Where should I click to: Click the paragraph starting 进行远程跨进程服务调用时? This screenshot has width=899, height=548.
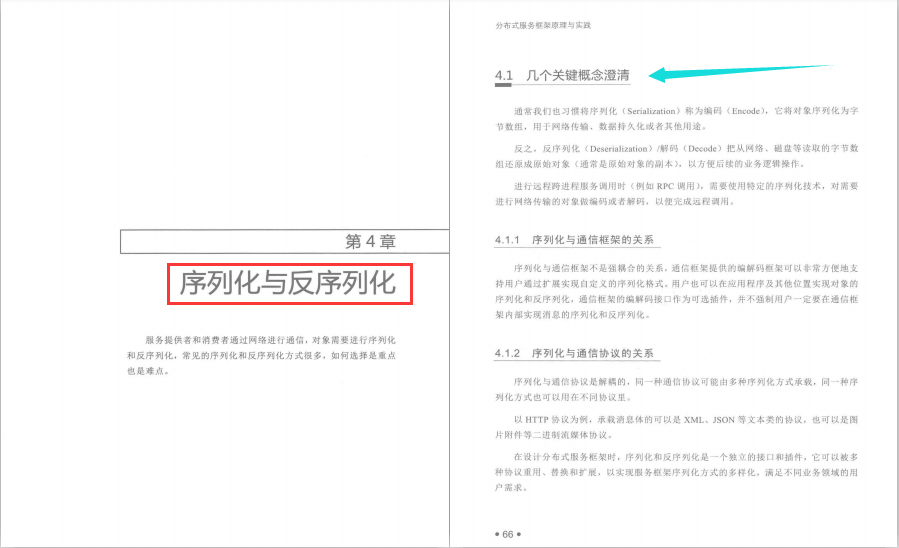point(677,194)
